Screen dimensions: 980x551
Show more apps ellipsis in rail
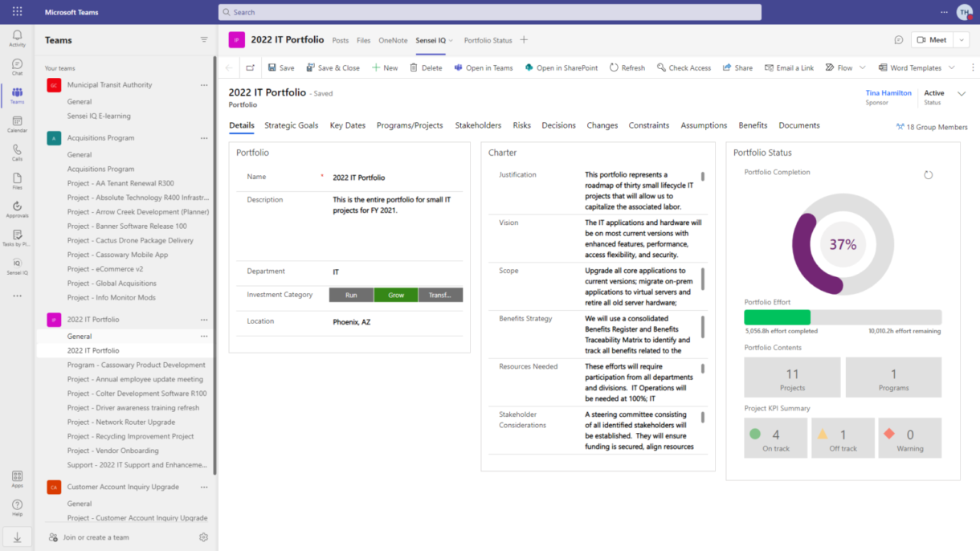[x=17, y=296]
